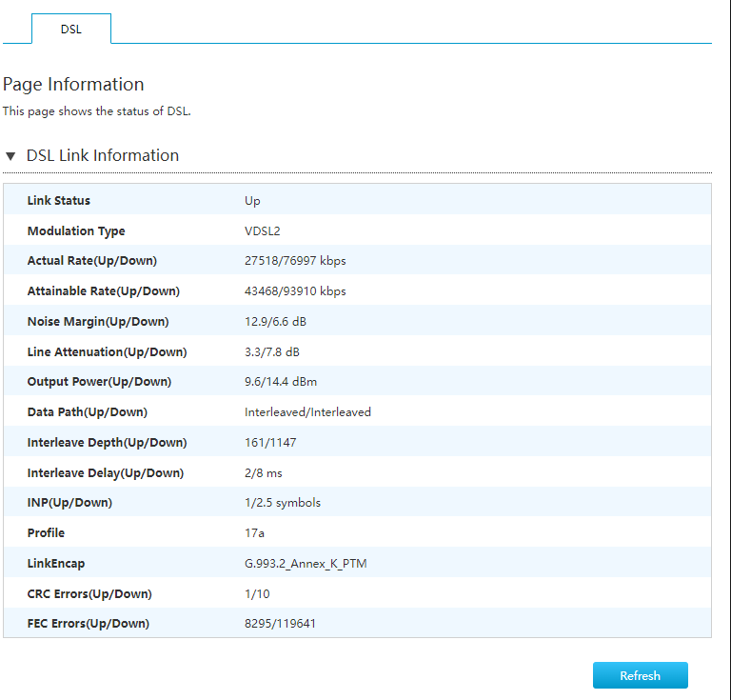Click the Interleave Delay value 2/8 ms
The image size is (731, 700).
pos(264,473)
